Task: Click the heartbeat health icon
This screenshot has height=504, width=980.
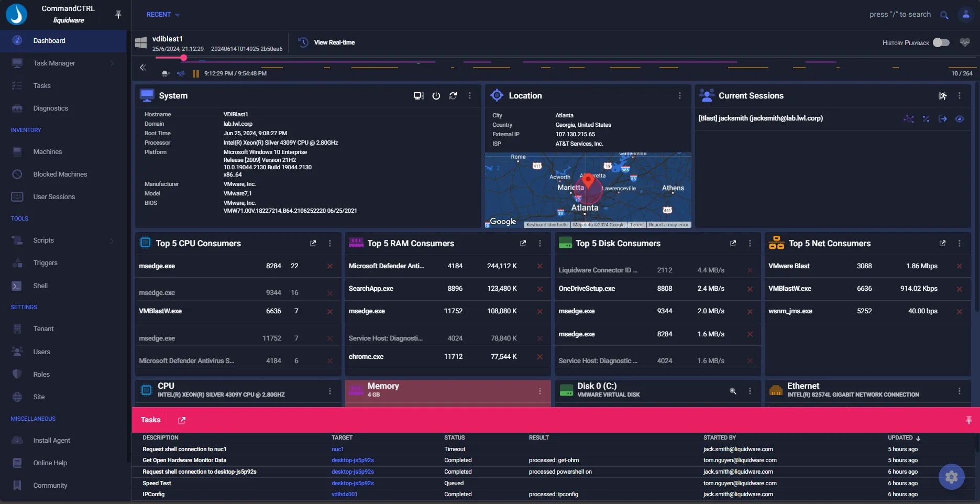Action: click(964, 42)
